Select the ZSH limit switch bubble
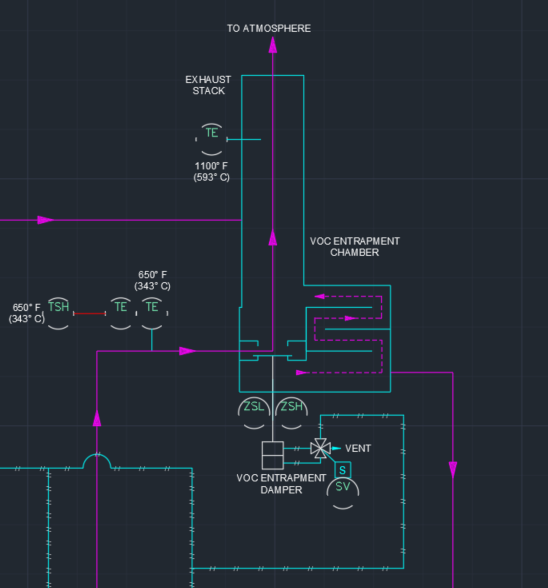The image size is (548, 588). click(x=291, y=413)
